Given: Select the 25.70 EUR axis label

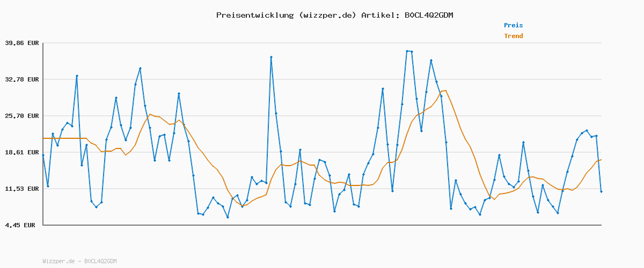Looking at the screenshot, I should (21, 116).
